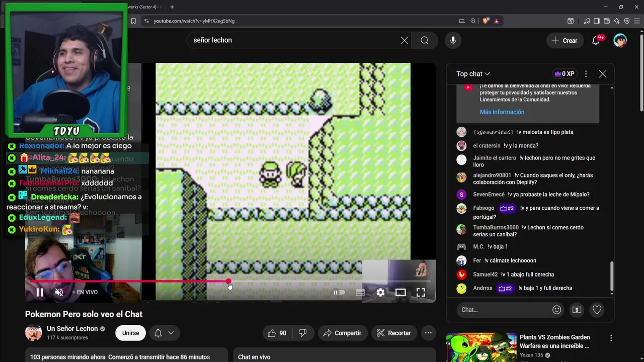
Task: Like the video with 90 likes
Action: pyautogui.click(x=277, y=333)
